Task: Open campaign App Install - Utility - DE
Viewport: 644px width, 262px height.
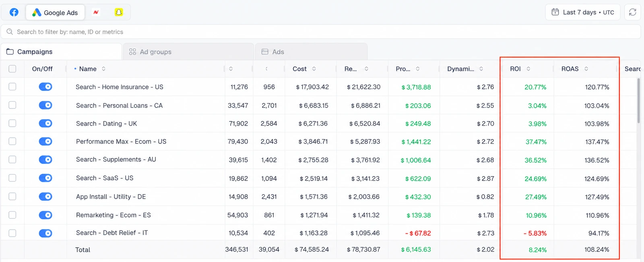Action: coord(111,197)
